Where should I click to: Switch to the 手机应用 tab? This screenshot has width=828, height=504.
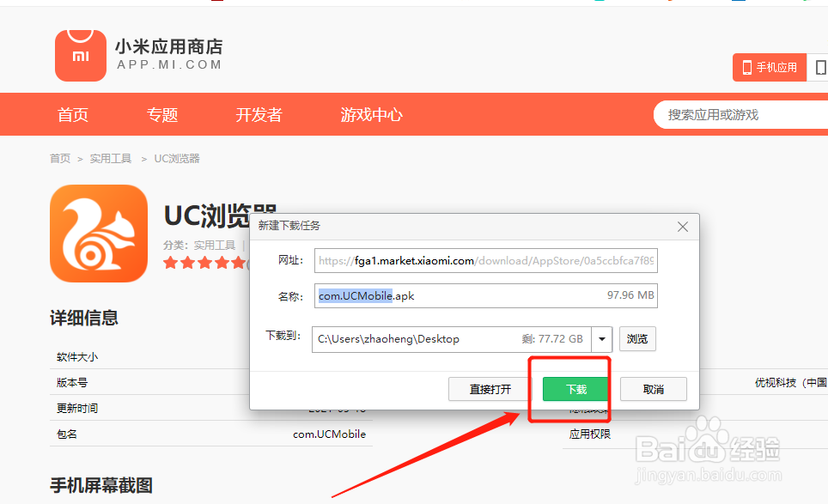770,67
